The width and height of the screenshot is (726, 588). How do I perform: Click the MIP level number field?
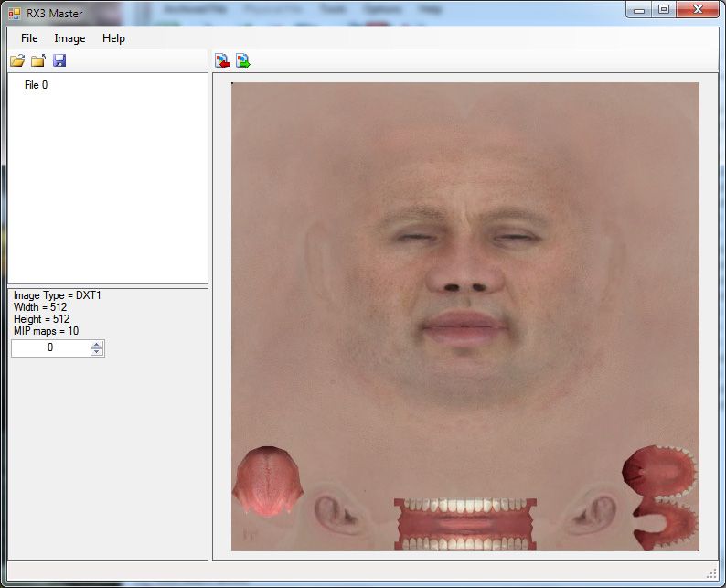[50, 348]
